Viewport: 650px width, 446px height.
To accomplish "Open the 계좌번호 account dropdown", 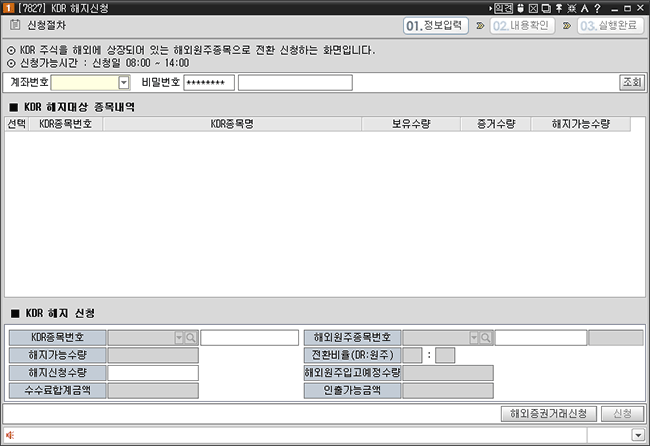I will pyautogui.click(x=124, y=82).
